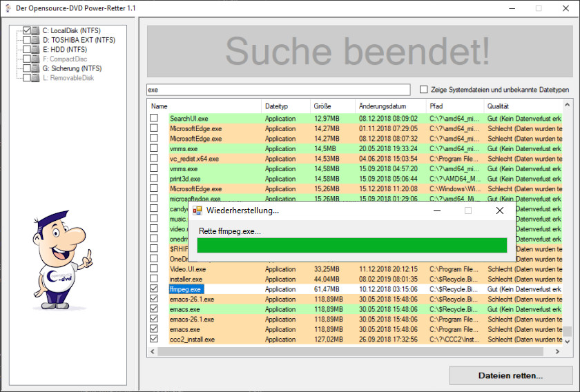Click the green recovery progress bar
This screenshot has height=392, width=580.
pyautogui.click(x=351, y=246)
